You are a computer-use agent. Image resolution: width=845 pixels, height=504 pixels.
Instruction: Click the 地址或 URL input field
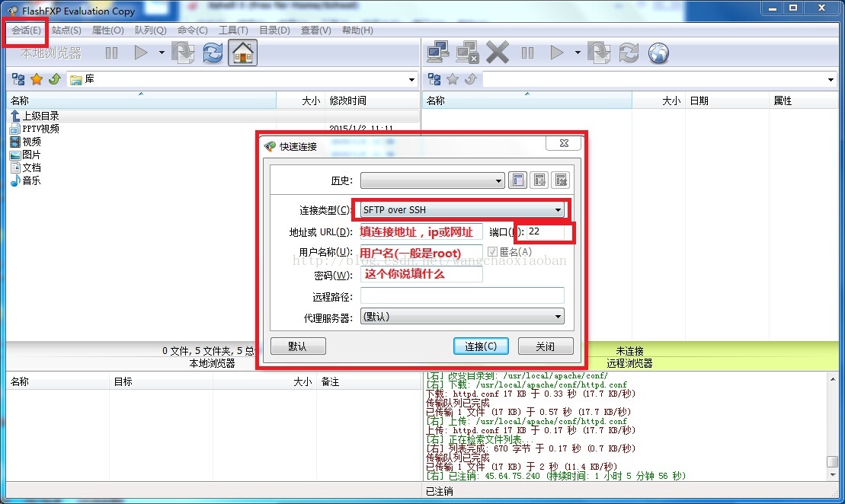(x=421, y=232)
